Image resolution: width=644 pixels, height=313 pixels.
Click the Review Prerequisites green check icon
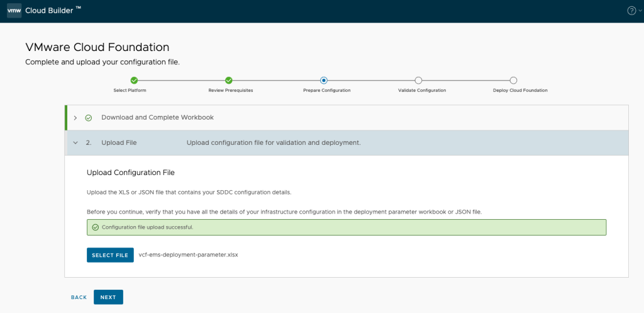(229, 80)
